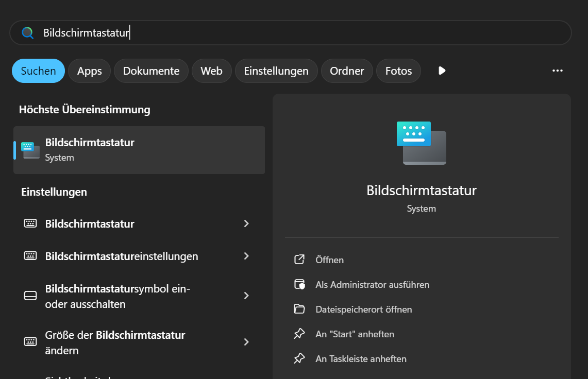
Task: Open the Einstellungen filter tab
Action: [276, 71]
